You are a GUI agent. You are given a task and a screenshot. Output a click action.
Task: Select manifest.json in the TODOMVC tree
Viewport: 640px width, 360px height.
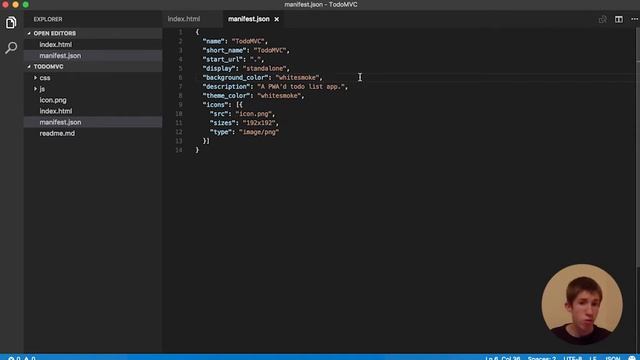click(x=60, y=122)
